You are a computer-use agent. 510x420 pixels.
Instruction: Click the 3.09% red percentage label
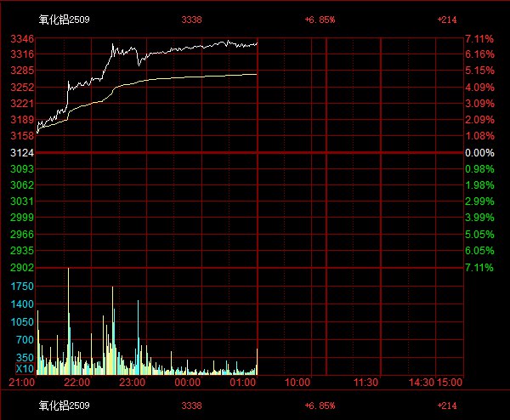point(479,104)
